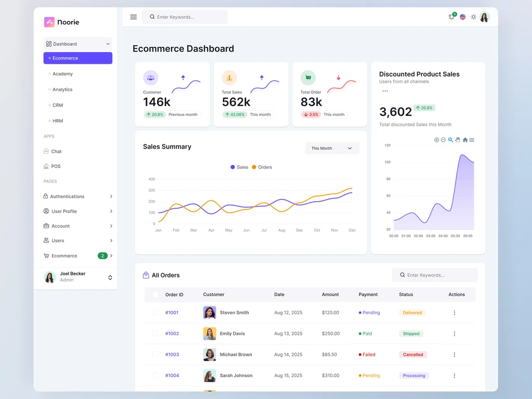Tick the checkbox for order #1002
532x399 pixels.
coord(155,334)
